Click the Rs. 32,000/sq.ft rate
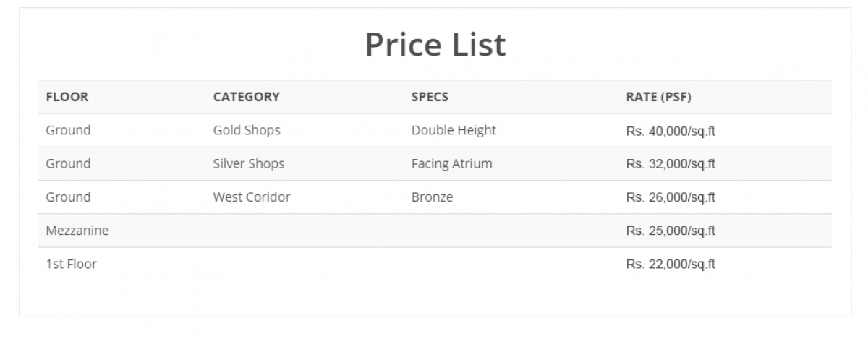 point(671,164)
